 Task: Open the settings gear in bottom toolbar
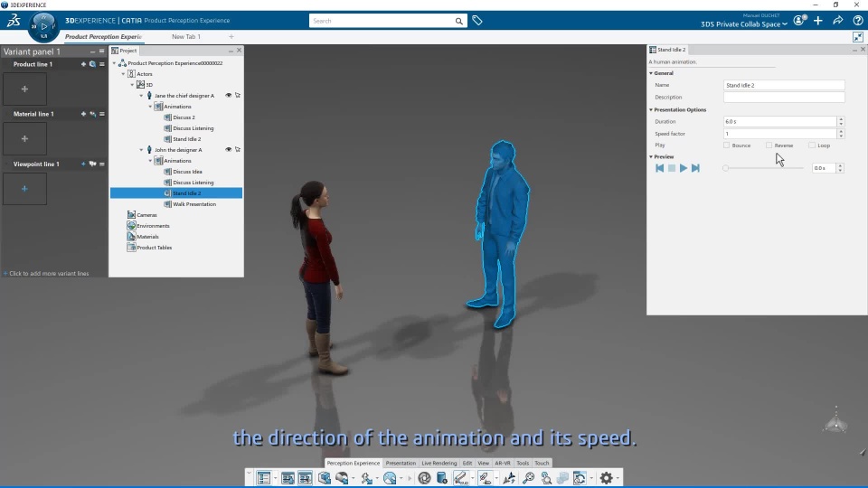tap(607, 478)
